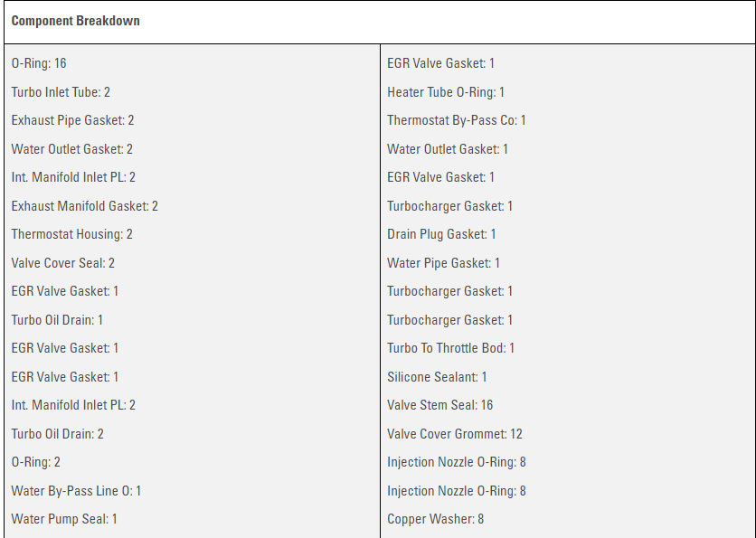
Task: Click the Heater Tube O-Ring: 1 row
Action: (446, 92)
